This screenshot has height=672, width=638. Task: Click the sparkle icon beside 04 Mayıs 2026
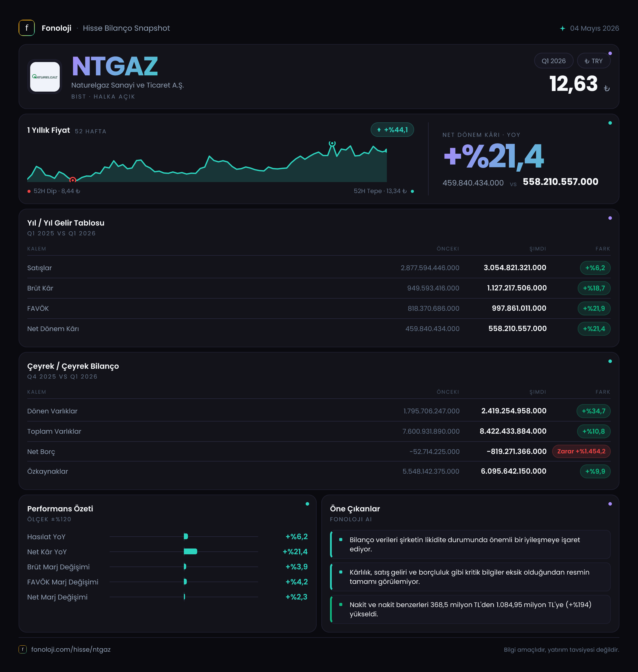coord(563,28)
